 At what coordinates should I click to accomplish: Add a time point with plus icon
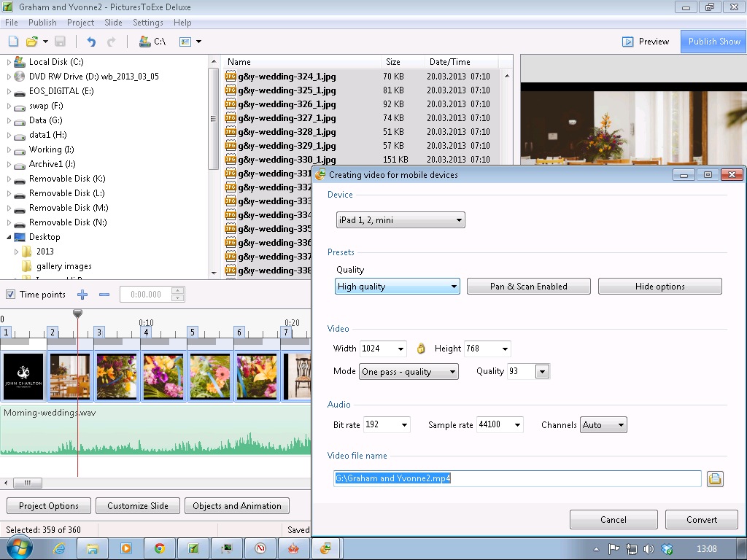click(82, 295)
